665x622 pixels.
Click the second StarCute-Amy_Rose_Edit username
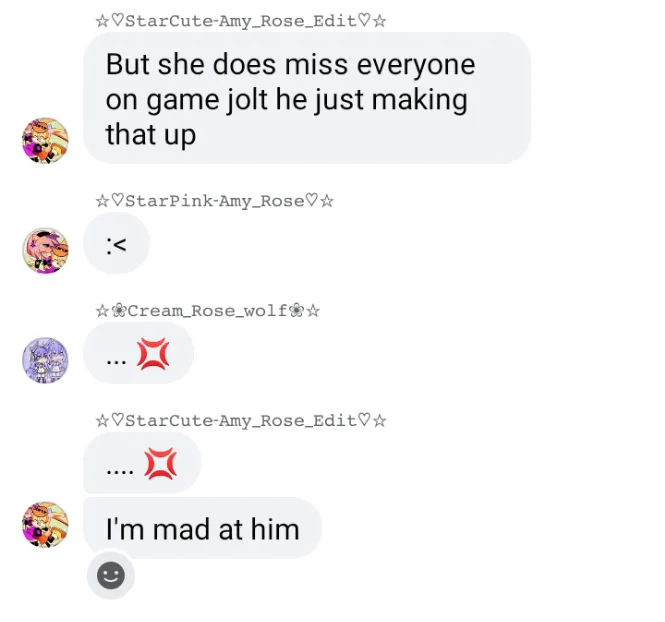click(241, 421)
